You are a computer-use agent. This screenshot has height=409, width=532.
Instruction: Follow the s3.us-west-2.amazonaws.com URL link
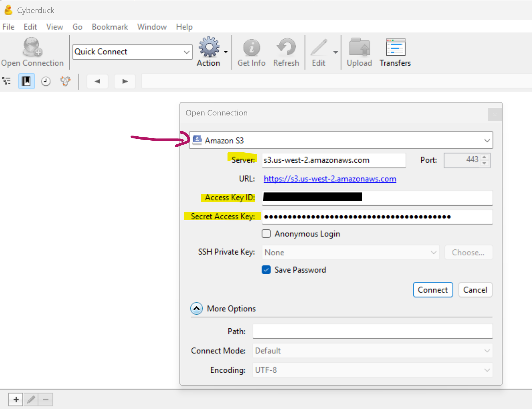(x=330, y=179)
